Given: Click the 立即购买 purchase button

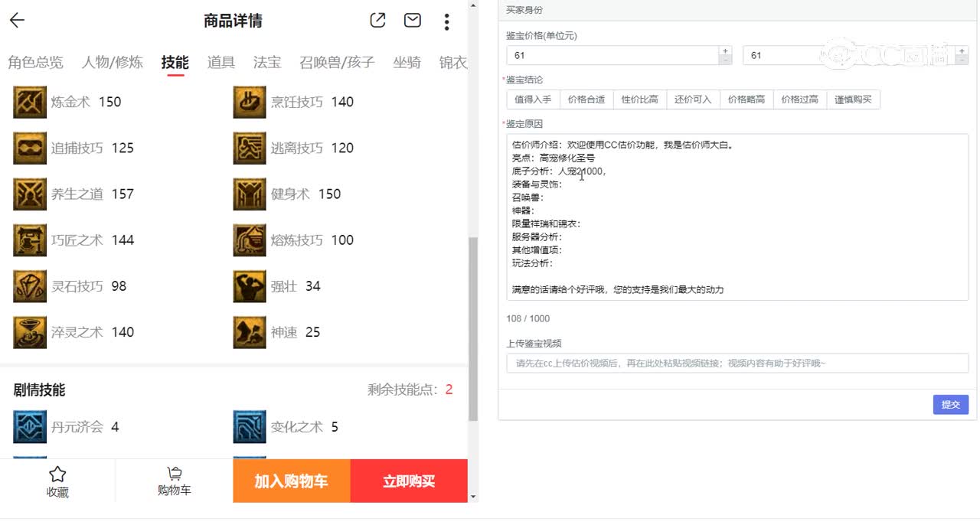Looking at the screenshot, I should pos(409,481).
